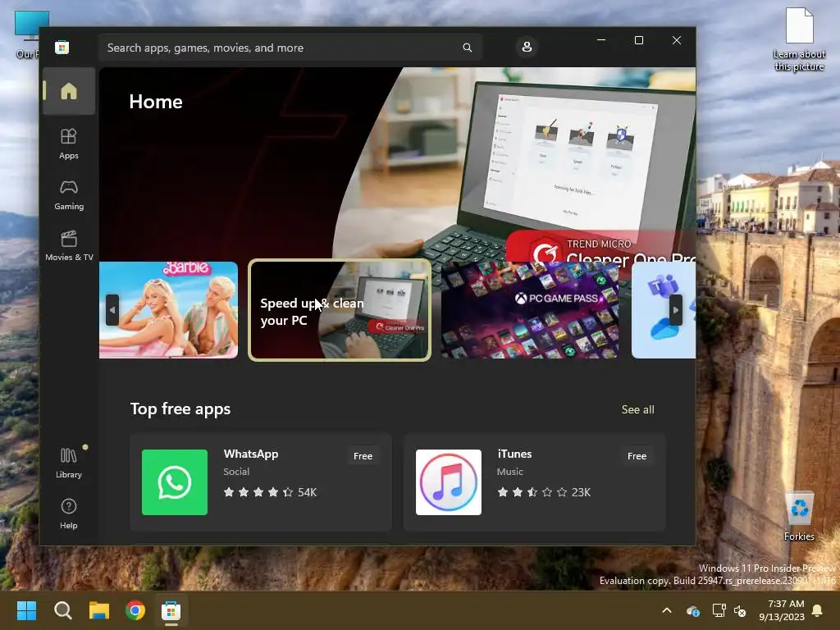Expand the hidden system tray icons chevron
This screenshot has height=630, width=840.
tap(666, 610)
